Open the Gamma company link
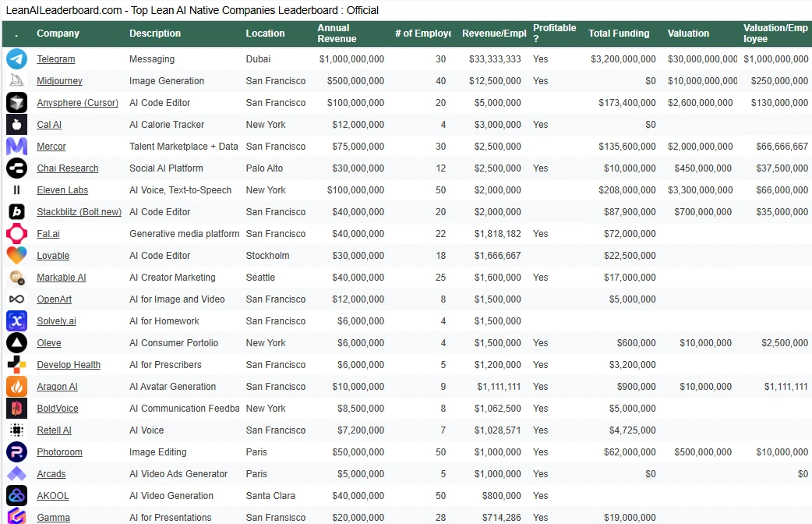 53,517
